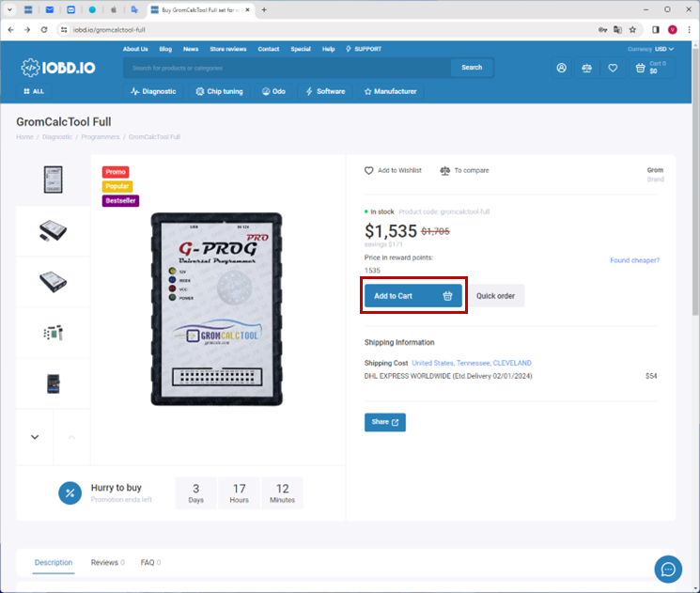The image size is (700, 593).
Task: Click the 'Found cheaper?' link
Action: tap(634, 260)
